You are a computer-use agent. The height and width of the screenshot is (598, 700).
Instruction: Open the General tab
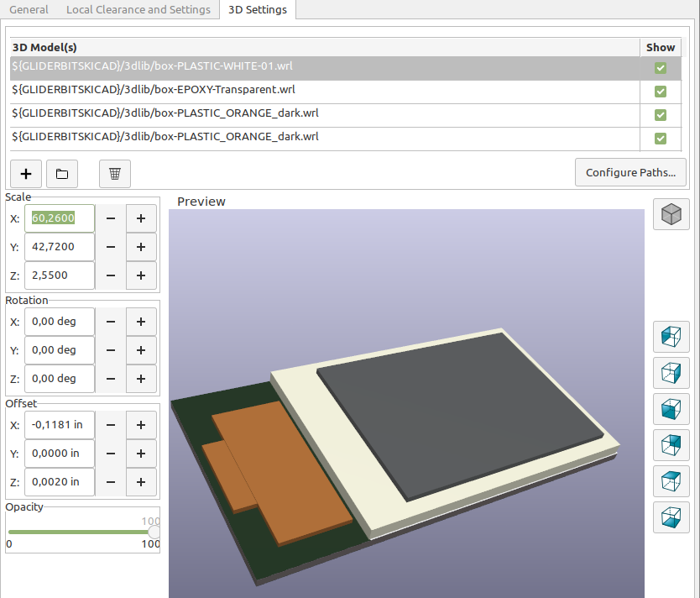click(x=29, y=10)
